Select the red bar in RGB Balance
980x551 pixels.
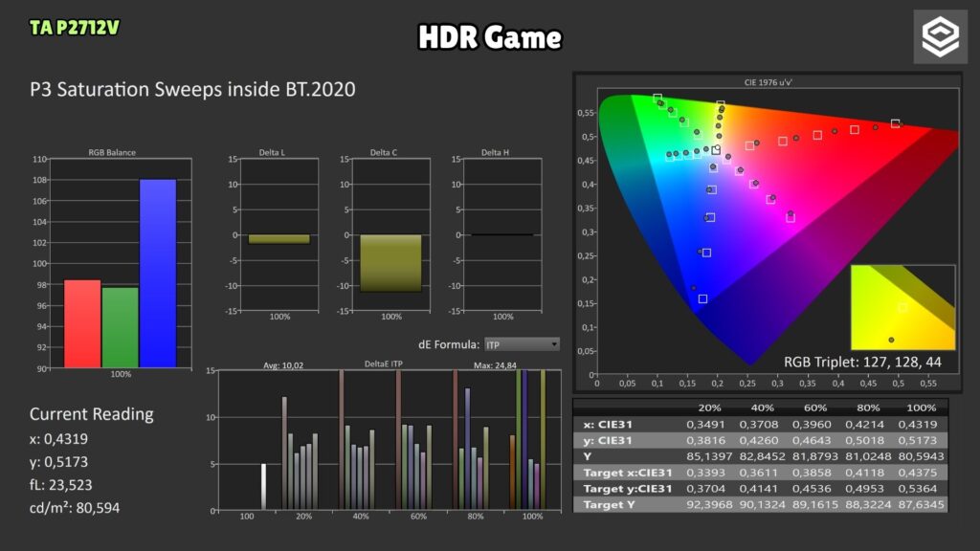pyautogui.click(x=82, y=323)
